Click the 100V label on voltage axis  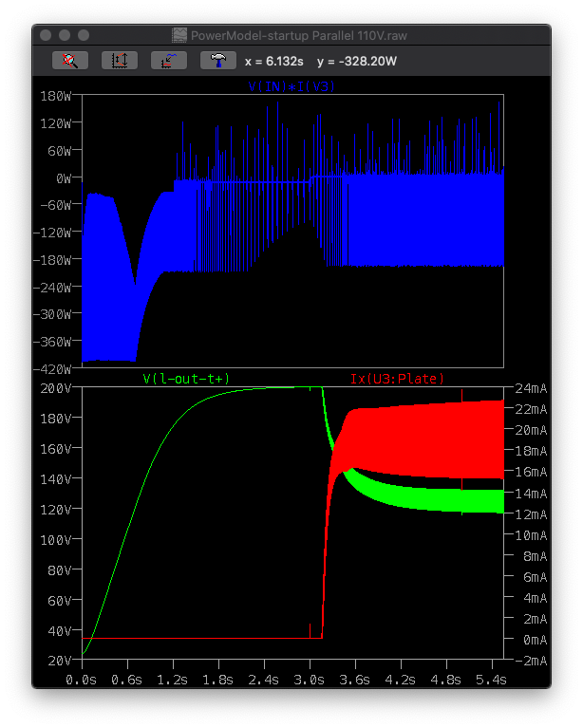(56, 540)
